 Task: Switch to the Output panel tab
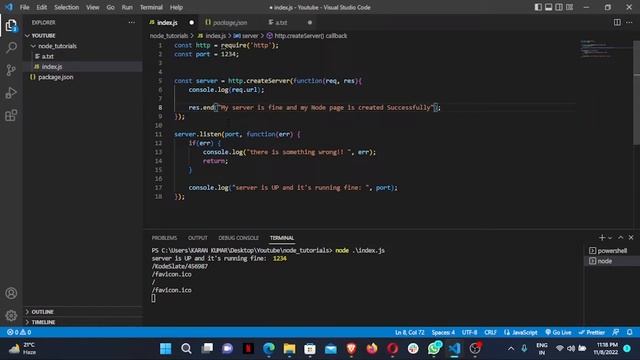[198, 238]
